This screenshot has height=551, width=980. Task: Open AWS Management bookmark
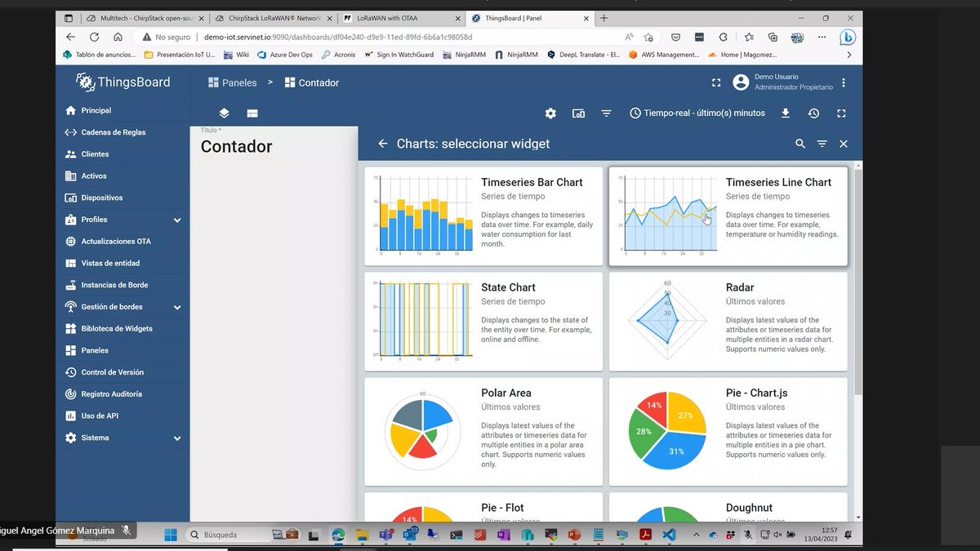coord(664,55)
